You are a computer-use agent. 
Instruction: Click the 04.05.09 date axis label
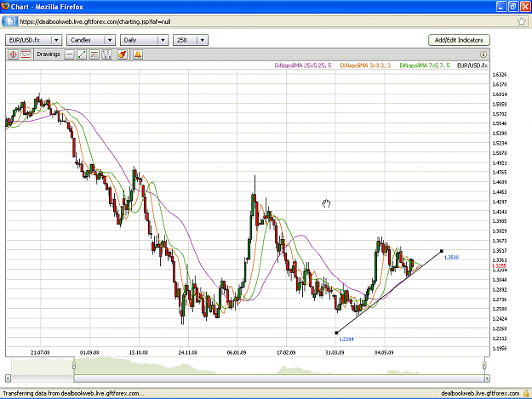coord(384,352)
